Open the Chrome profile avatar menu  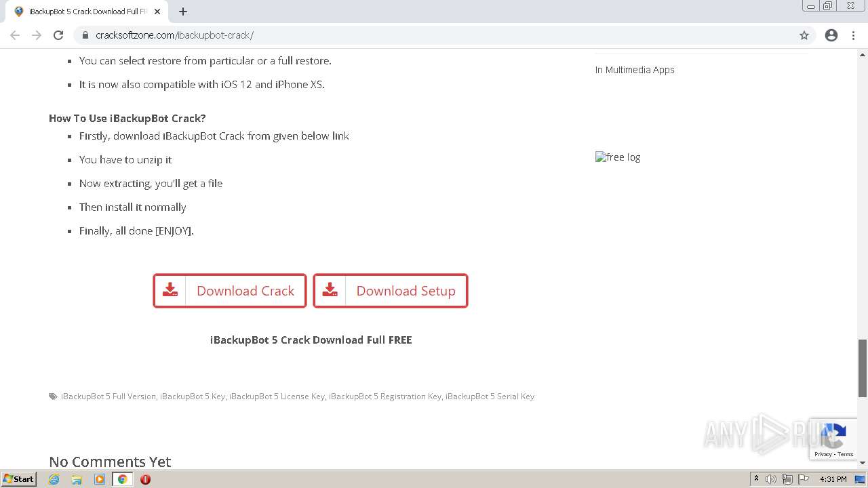tap(831, 35)
